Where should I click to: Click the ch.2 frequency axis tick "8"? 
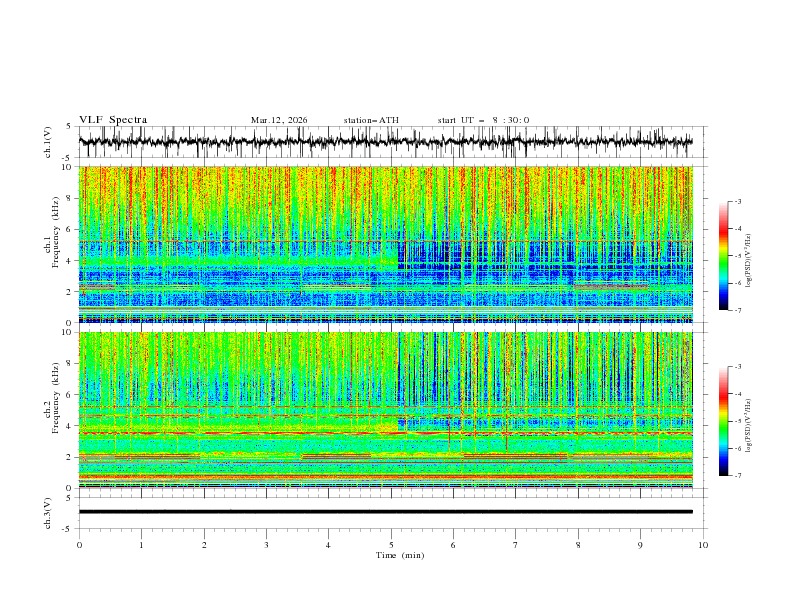70,364
